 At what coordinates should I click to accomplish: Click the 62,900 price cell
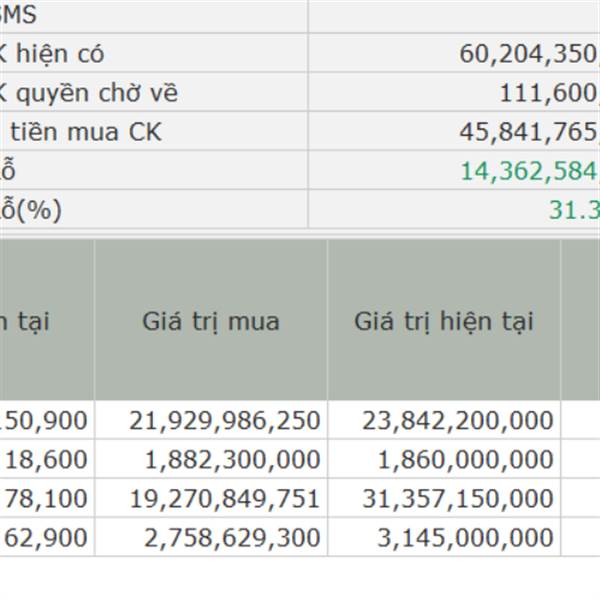point(46,537)
